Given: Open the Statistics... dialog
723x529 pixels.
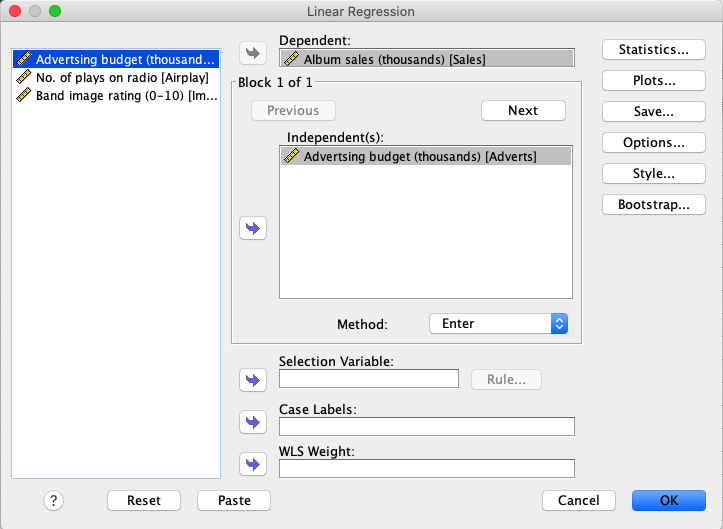Looking at the screenshot, I should [653, 49].
